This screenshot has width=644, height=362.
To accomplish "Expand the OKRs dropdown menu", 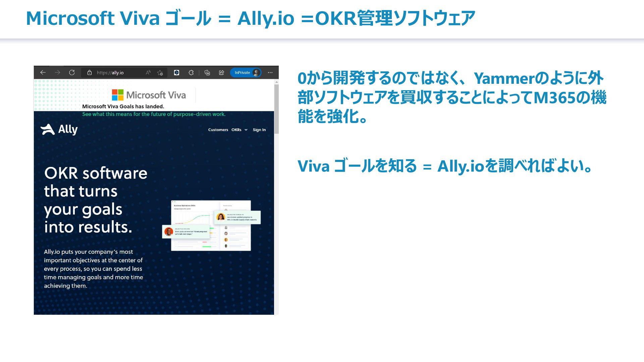I will 239,130.
